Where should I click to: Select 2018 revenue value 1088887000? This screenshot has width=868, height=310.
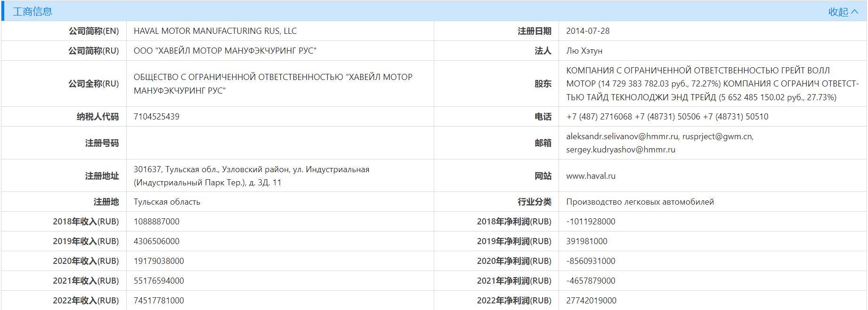156,222
